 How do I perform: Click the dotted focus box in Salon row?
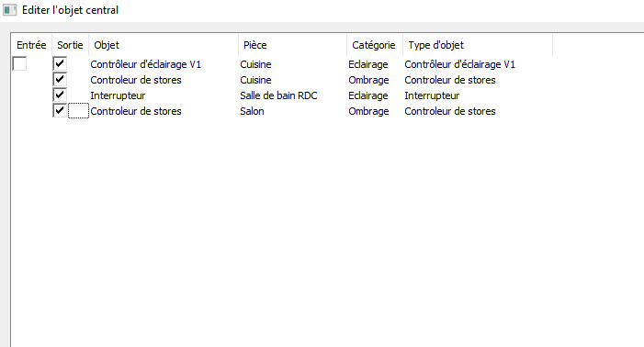78,111
